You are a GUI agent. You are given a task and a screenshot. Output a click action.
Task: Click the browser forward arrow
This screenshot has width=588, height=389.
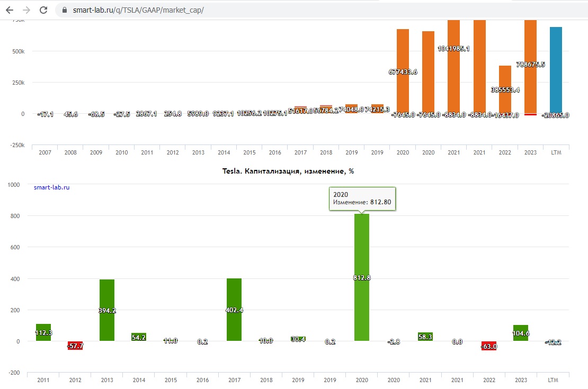pyautogui.click(x=26, y=10)
